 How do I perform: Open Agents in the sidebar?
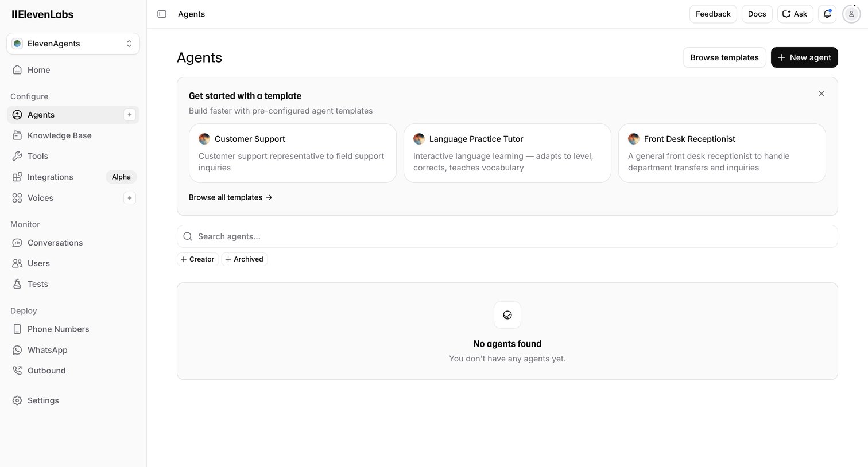pyautogui.click(x=73, y=115)
